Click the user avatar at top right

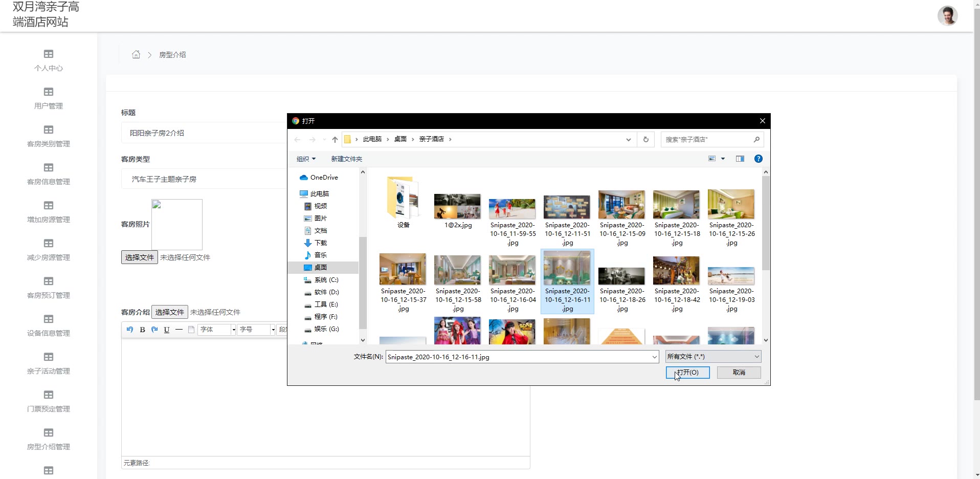947,16
